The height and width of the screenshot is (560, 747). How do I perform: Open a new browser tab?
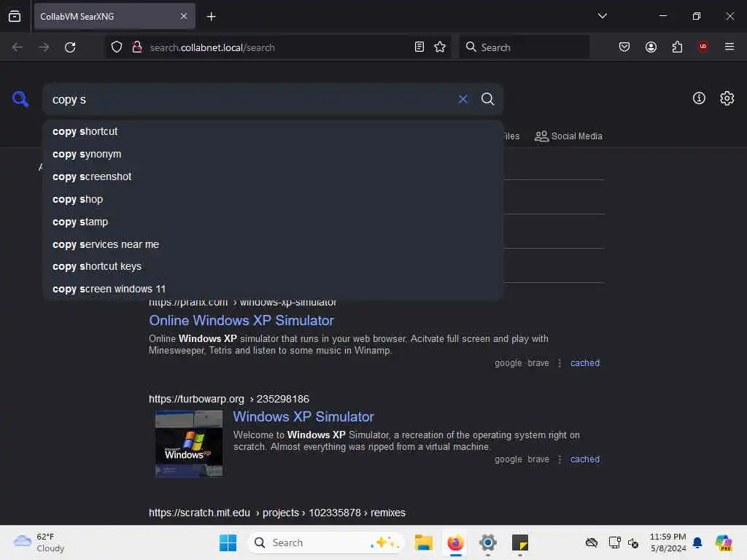point(211,17)
